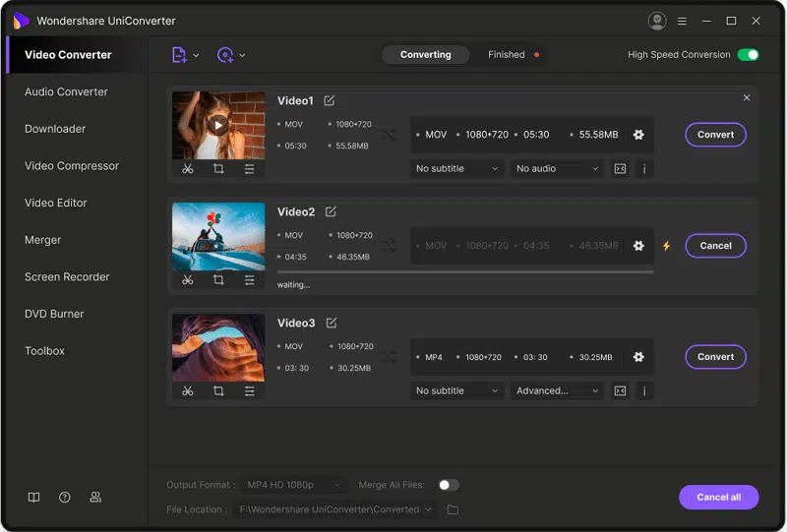Open Output Format MP4 HD 1080p dropdown
787x532 pixels.
293,485
